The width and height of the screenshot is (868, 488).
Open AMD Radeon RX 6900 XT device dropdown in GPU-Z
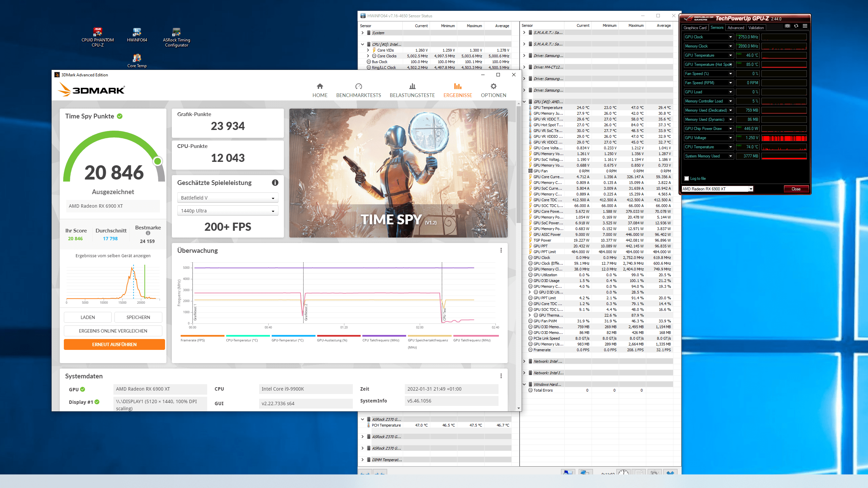751,189
